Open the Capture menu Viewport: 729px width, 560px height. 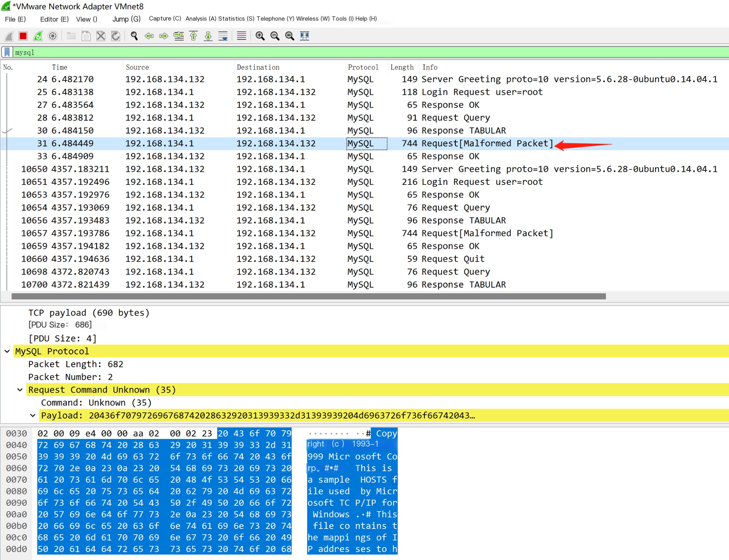[x=165, y=19]
